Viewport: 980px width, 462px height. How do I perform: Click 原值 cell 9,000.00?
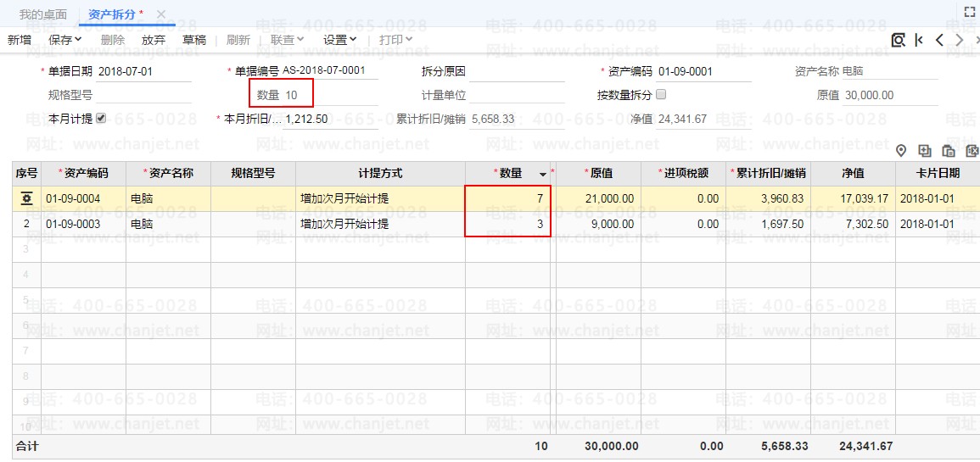coord(598,224)
